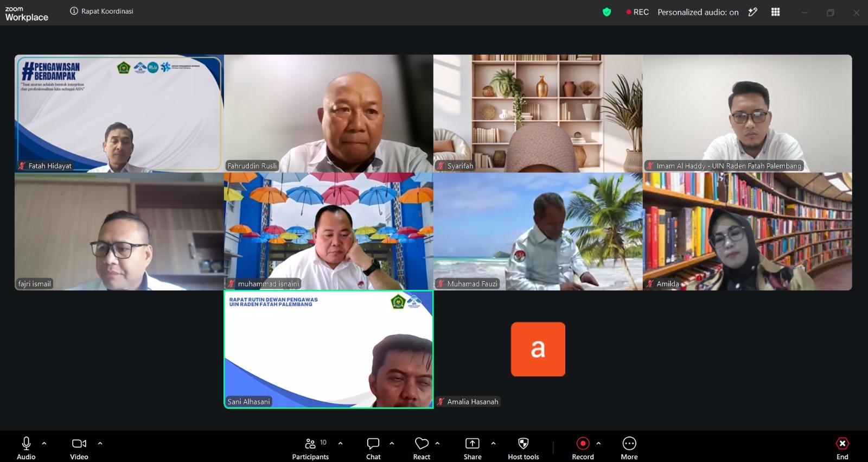Image resolution: width=868 pixels, height=462 pixels.
Task: Click the Personalized audio: on label
Action: 698,12
